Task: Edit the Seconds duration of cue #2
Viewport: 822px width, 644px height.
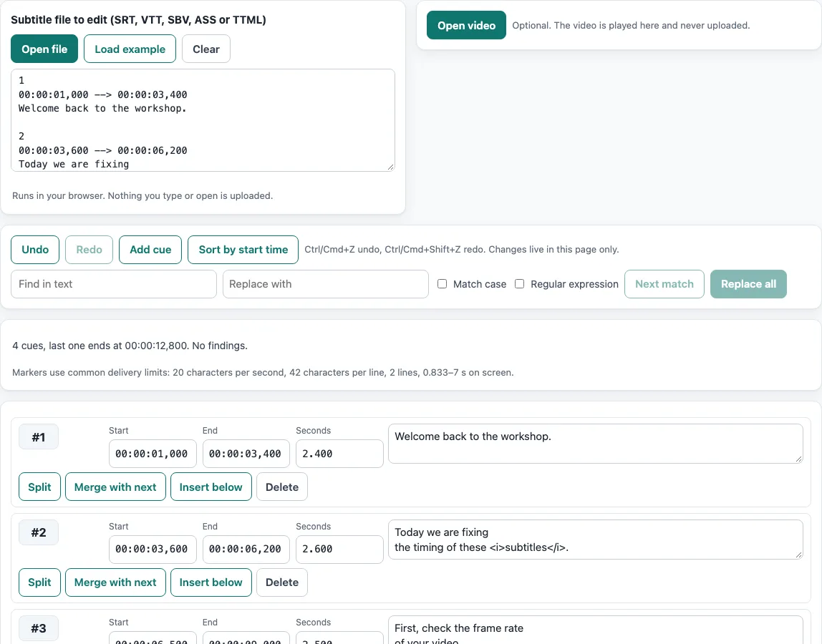Action: point(339,549)
